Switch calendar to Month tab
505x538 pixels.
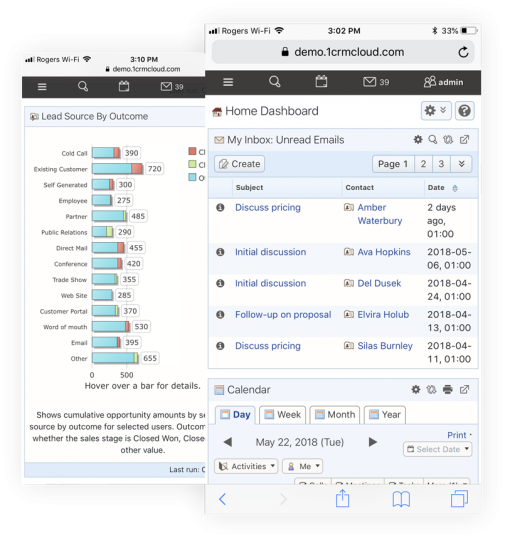(x=335, y=414)
